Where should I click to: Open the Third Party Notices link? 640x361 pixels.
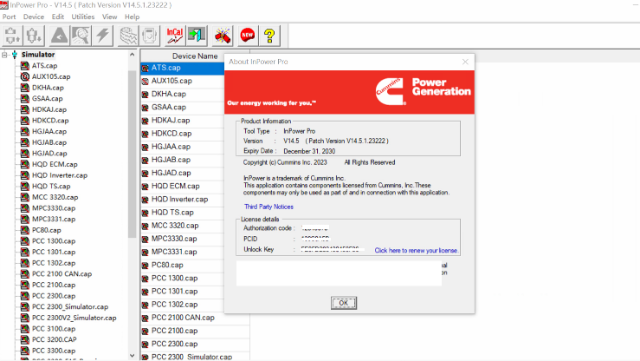(x=269, y=207)
